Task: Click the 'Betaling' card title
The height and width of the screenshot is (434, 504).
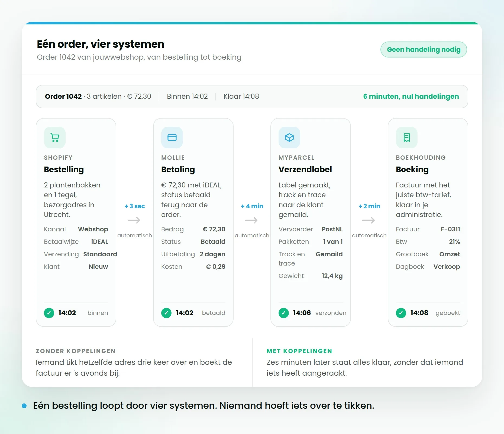Action: tap(178, 169)
